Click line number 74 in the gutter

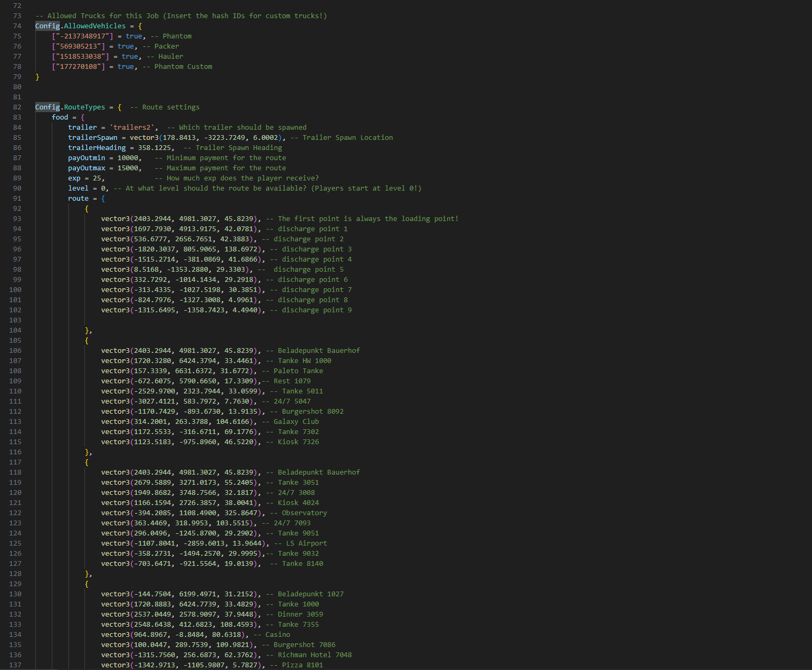tap(17, 26)
